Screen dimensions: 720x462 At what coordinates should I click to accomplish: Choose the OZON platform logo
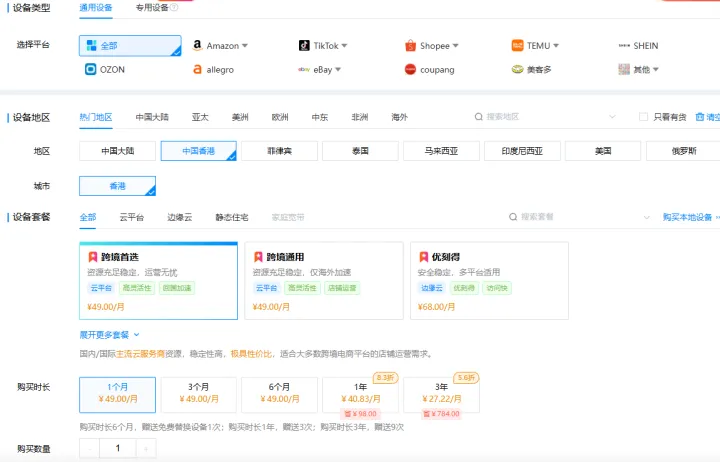pyautogui.click(x=90, y=69)
